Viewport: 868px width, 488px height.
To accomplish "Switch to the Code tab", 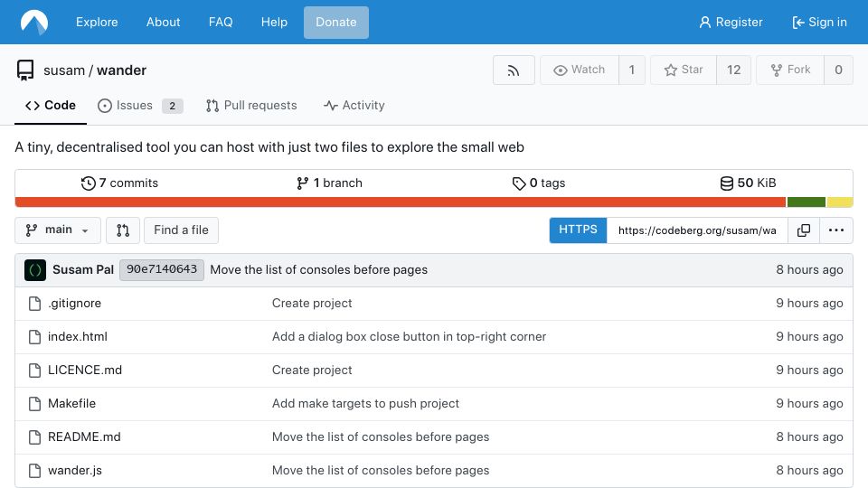I will pyautogui.click(x=51, y=105).
